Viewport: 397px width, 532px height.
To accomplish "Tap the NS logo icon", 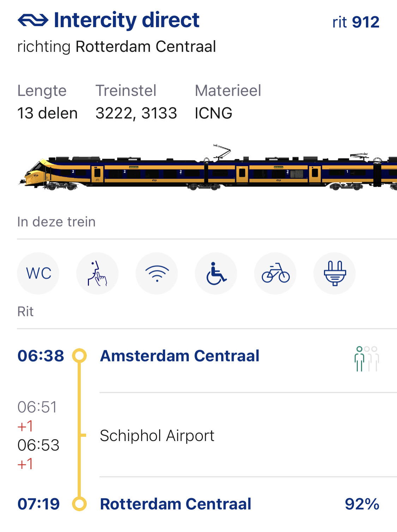I will [x=33, y=20].
